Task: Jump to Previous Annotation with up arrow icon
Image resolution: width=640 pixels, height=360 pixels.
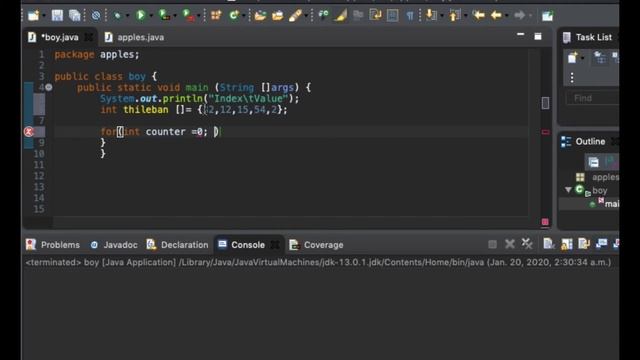Action: (x=454, y=16)
